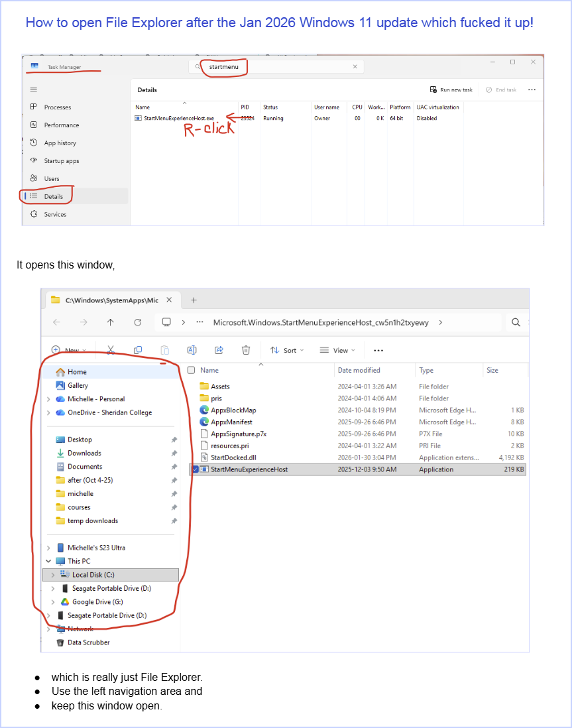Sort Task Manager by User name column
The image size is (572, 728).
click(x=327, y=107)
